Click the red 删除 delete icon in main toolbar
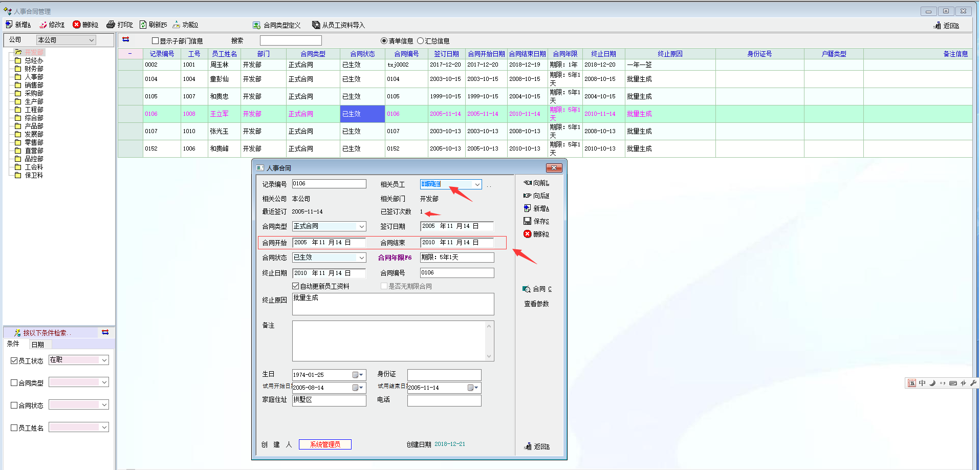Screen dimensions: 980x470 pyautogui.click(x=77, y=25)
